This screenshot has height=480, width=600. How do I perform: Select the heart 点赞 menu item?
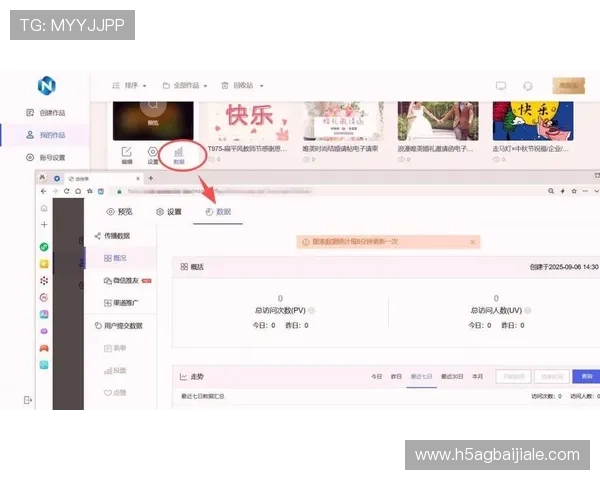pyautogui.click(x=115, y=393)
